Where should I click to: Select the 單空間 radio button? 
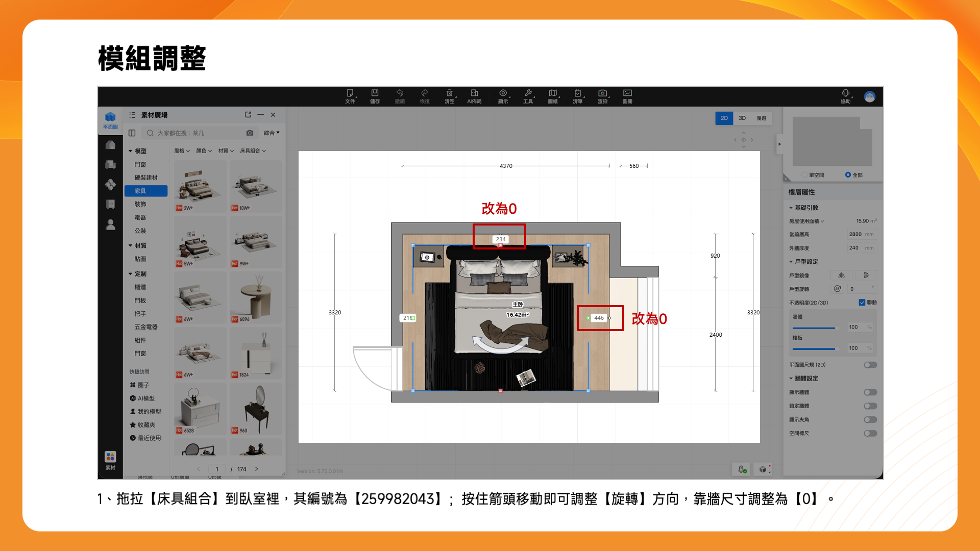[x=804, y=175]
